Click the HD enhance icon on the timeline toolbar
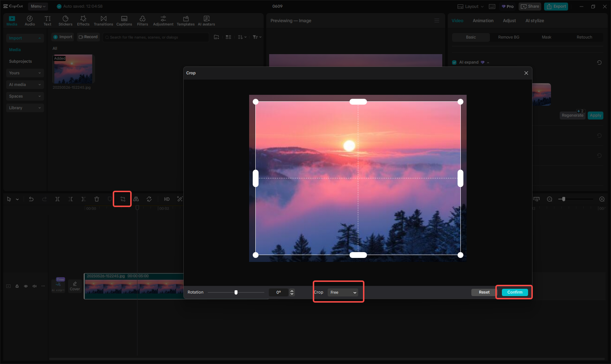Screen dimensions: 611x364 pos(167,199)
